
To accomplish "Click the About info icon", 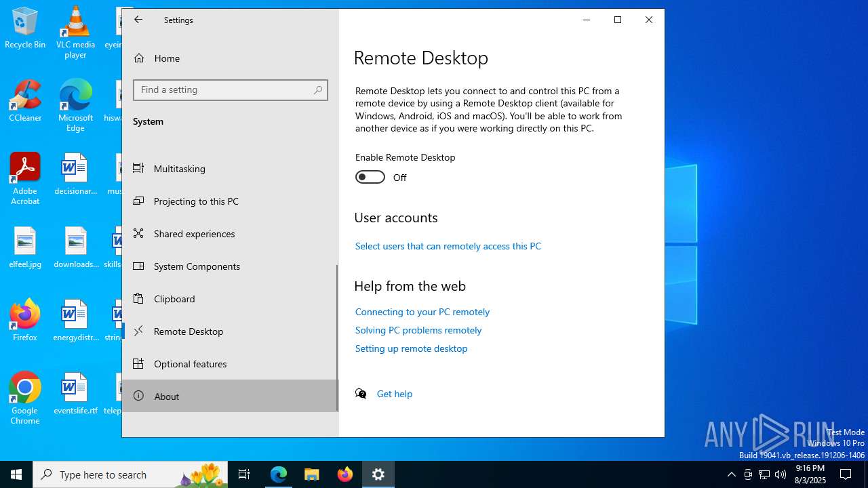I will pos(138,396).
